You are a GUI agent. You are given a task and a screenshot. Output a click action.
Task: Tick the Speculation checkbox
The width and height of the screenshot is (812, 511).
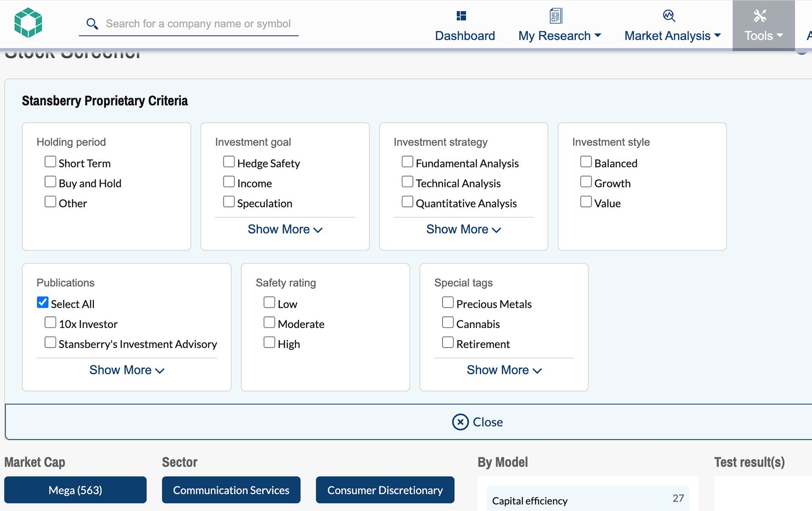click(x=229, y=201)
